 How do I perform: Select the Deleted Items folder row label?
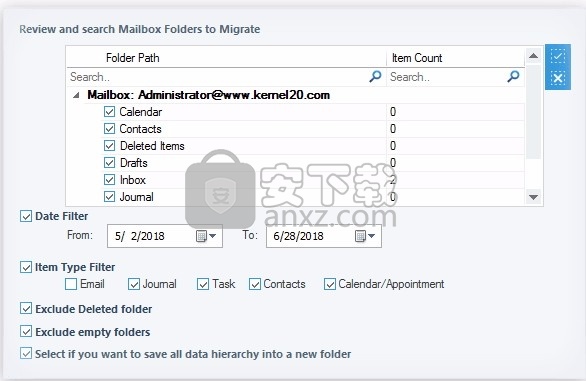(152, 146)
